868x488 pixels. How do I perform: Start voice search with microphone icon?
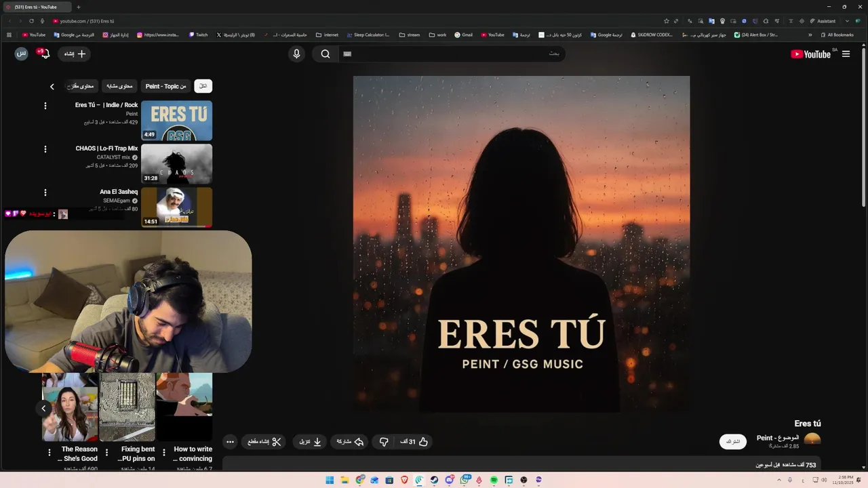click(x=296, y=54)
